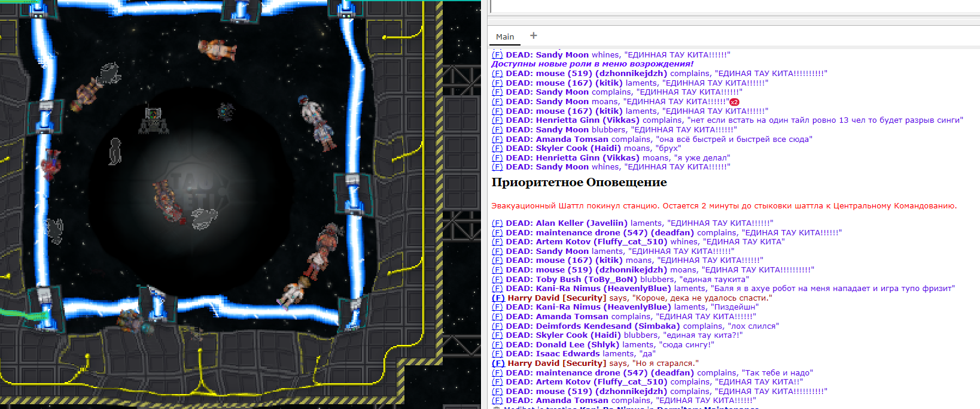Click the body at the singularity's center
The image size is (980, 409).
169,199
